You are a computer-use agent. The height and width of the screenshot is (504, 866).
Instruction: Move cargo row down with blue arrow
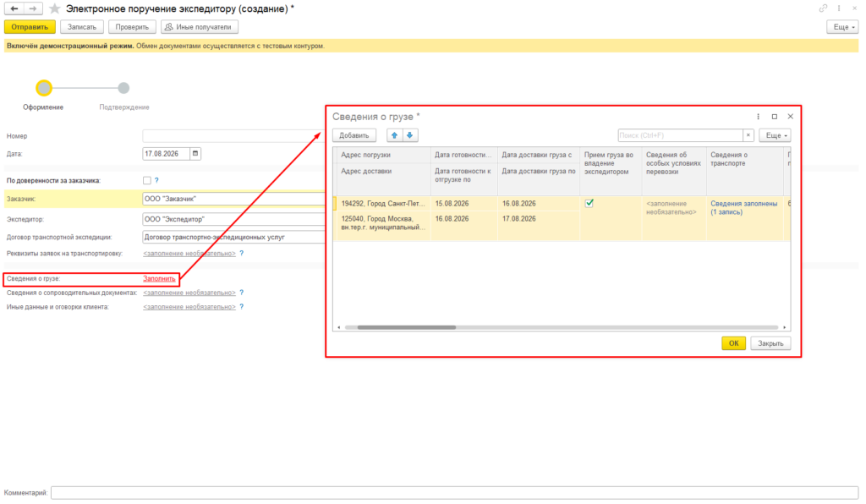tap(410, 135)
